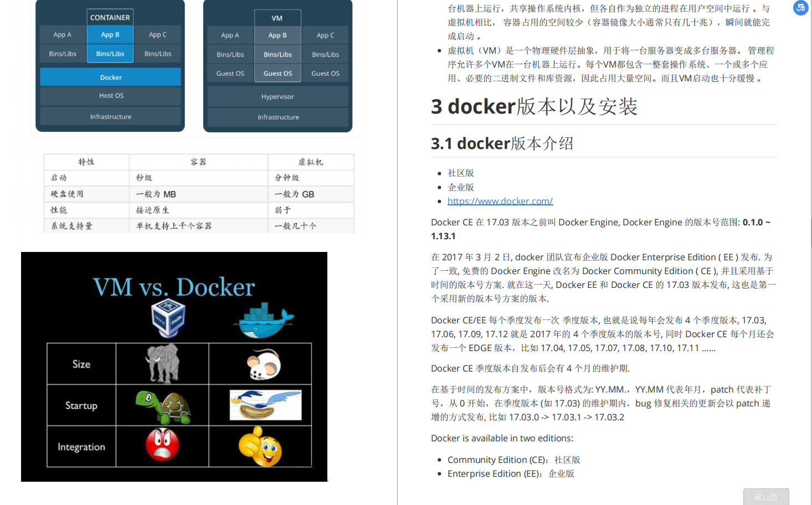Click the 'Host OS' block in container diagram
The image size is (812, 505).
click(110, 96)
